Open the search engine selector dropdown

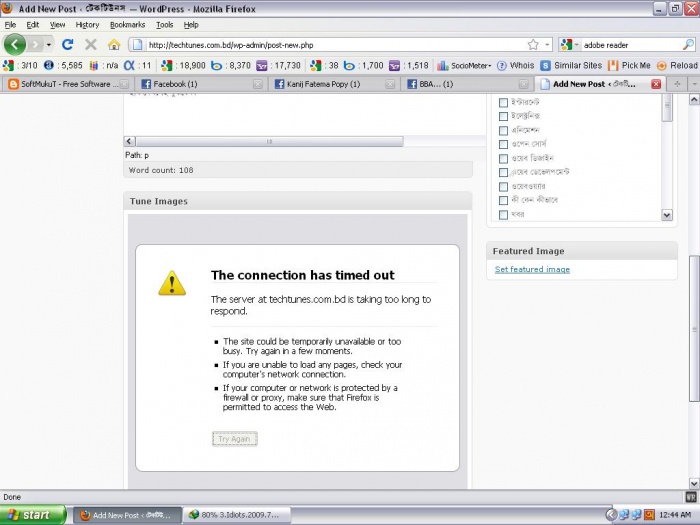(570, 44)
